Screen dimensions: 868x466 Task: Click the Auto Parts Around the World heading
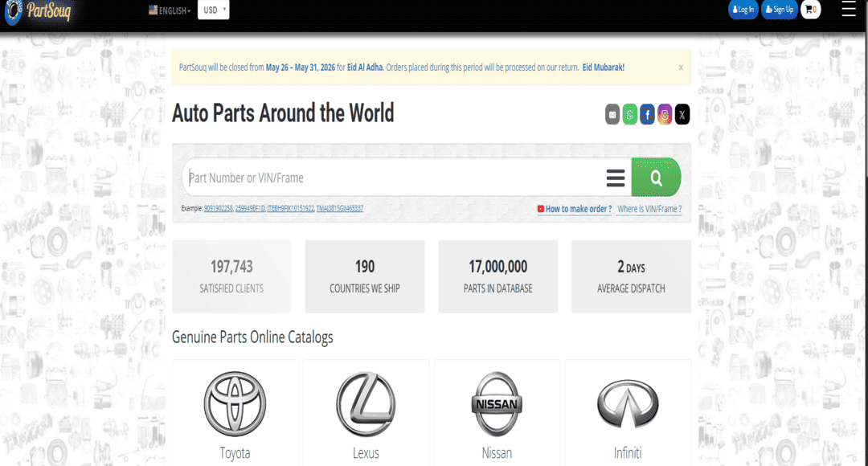point(283,113)
